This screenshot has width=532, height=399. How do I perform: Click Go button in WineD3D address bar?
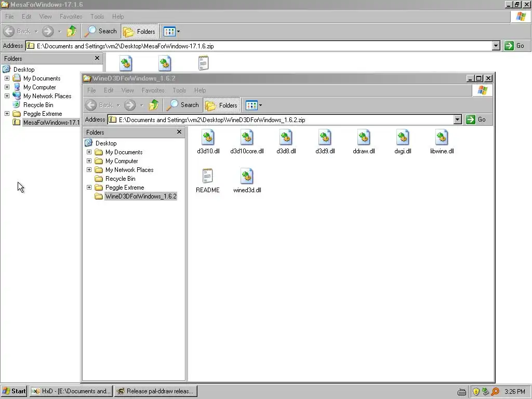(476, 119)
